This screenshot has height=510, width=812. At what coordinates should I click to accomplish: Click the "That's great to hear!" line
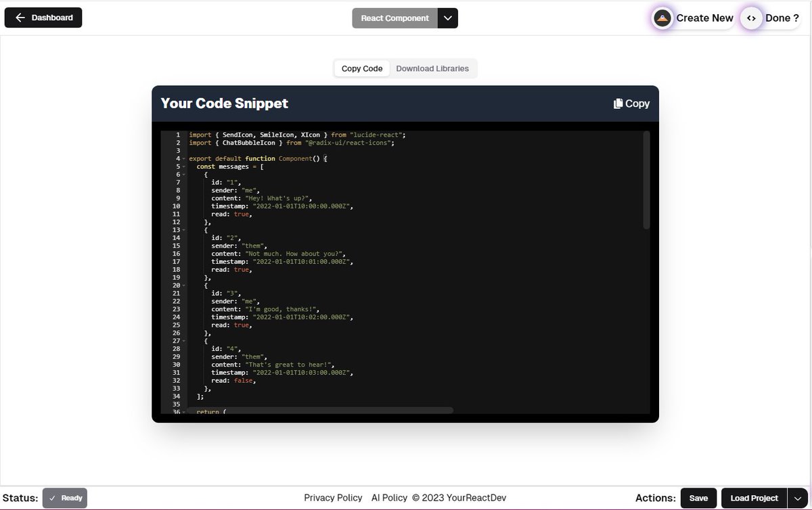click(272, 365)
